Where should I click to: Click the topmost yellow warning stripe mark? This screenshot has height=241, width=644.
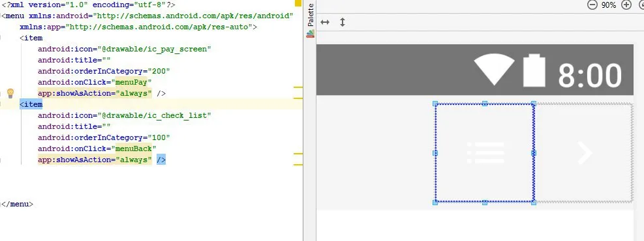[298, 87]
